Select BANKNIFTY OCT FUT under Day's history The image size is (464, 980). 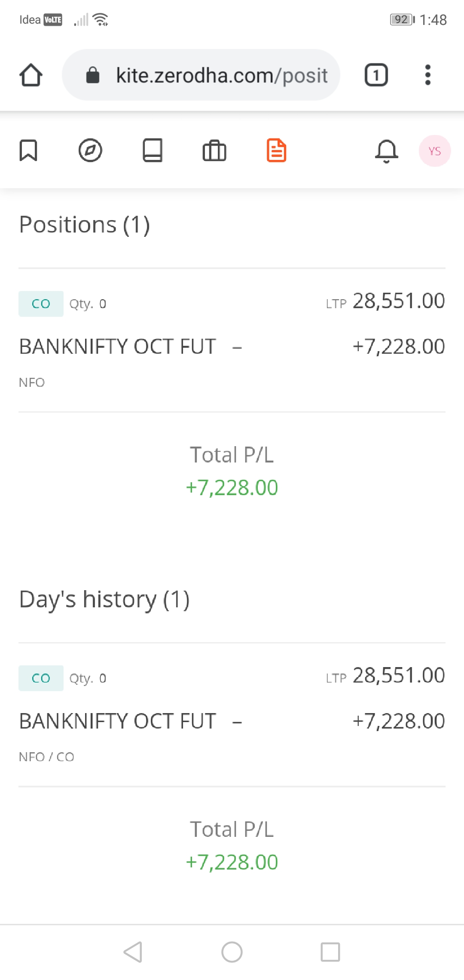coord(118,721)
